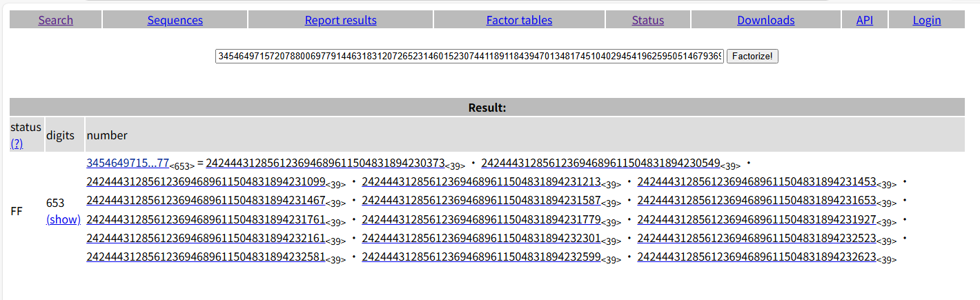Screen dimensions: 980x300
Task: Click the status (?) help link
Action: point(17,143)
